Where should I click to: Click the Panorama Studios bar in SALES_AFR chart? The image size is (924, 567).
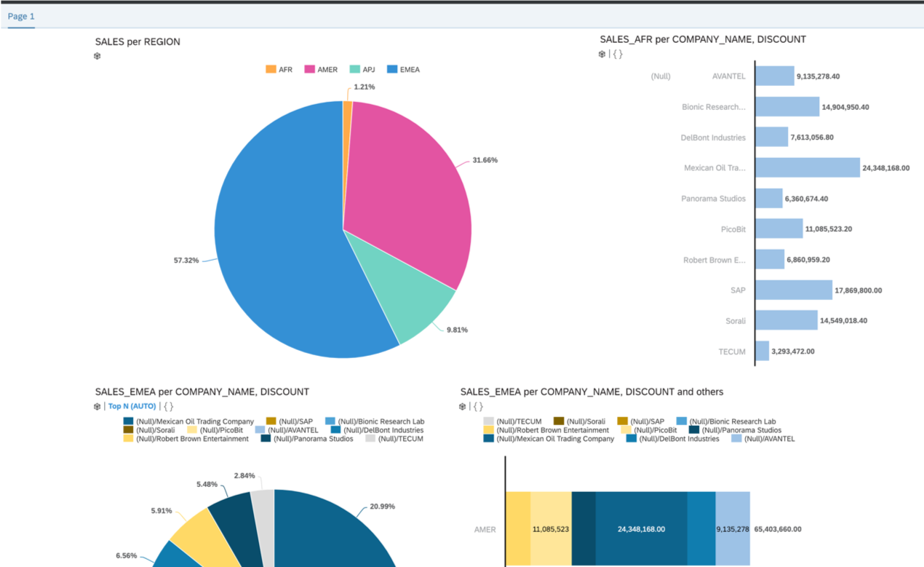click(x=769, y=198)
